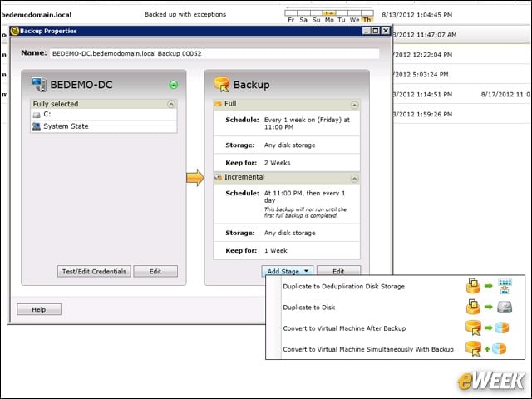532x399 pixels.
Task: Click the Incremental backup stage icon
Action: click(x=219, y=177)
